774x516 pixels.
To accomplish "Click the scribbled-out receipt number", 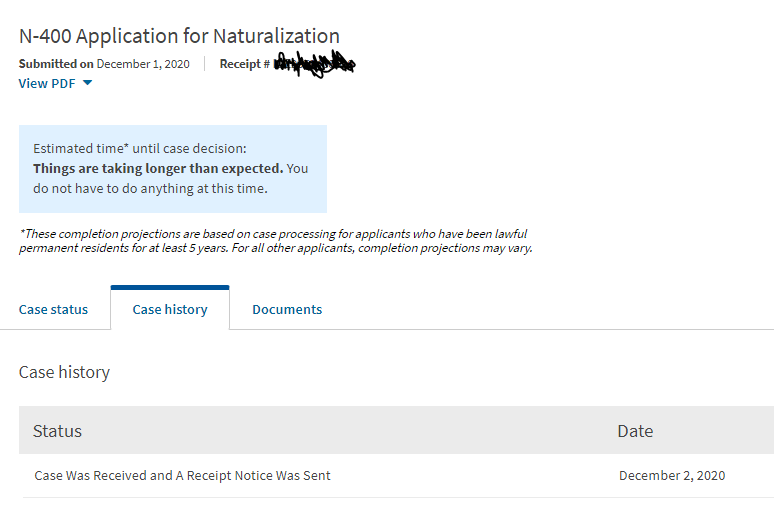I will point(314,64).
